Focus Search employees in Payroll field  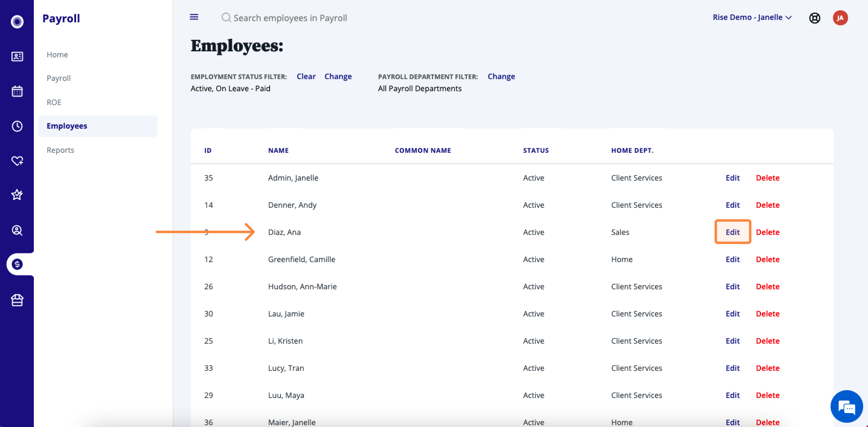290,18
